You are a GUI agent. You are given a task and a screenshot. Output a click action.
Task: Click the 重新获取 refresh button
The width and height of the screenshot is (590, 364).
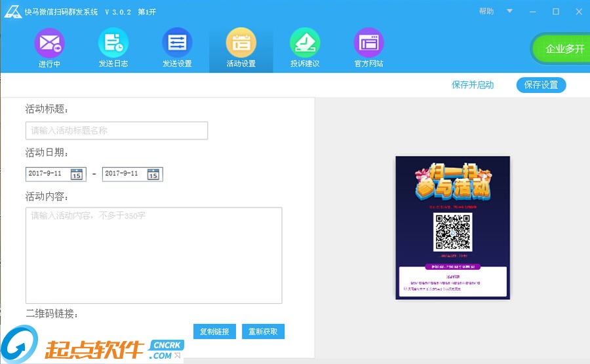pyautogui.click(x=263, y=331)
